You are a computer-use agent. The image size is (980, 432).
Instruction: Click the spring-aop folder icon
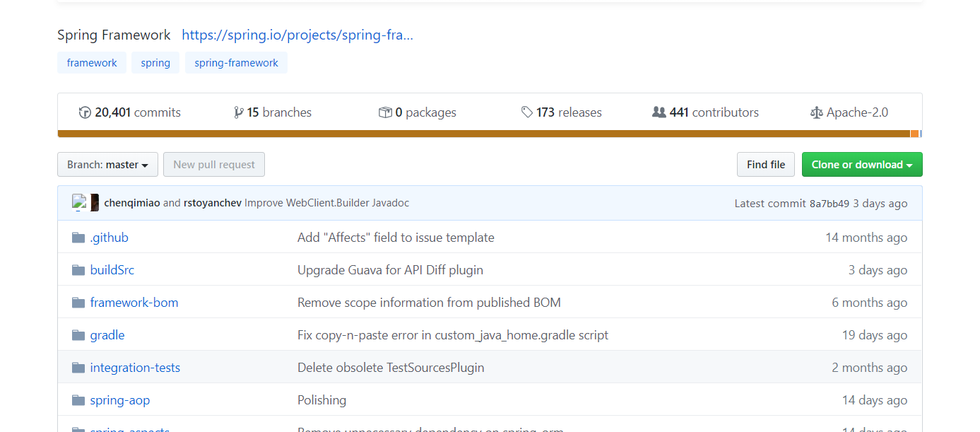(78, 400)
